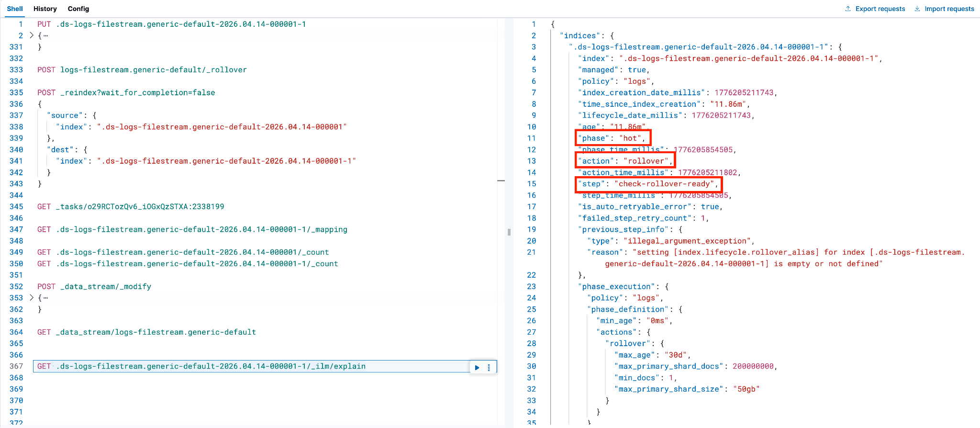Viewport: 980px width, 428px height.
Task: Expand the folded _modify request body
Action: (x=32, y=298)
